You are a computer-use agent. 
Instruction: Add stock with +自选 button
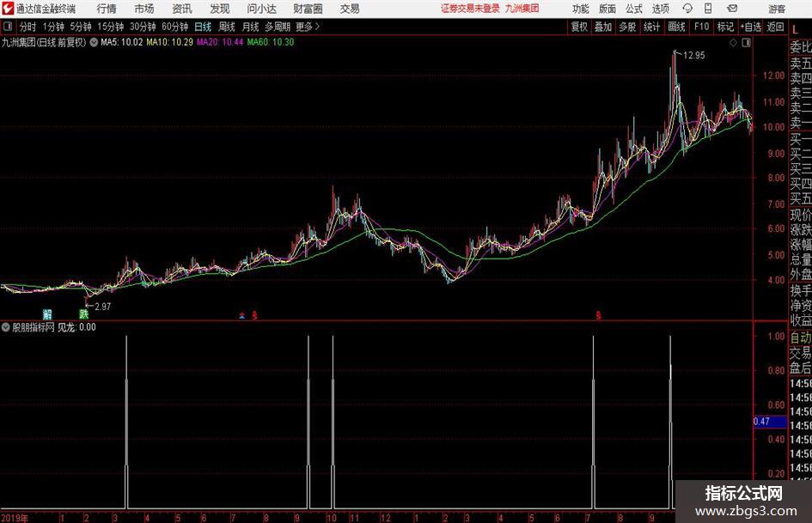point(751,27)
